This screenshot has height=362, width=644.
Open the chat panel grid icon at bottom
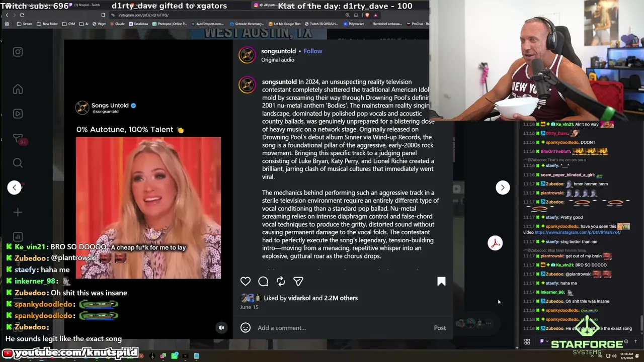click(527, 342)
